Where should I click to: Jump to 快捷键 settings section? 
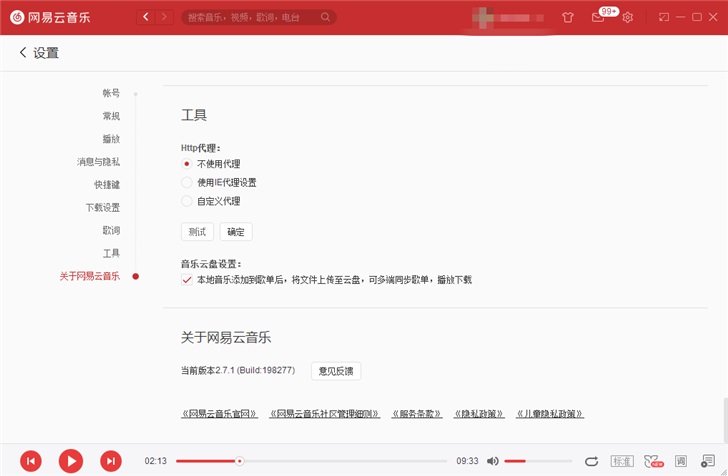(x=107, y=184)
